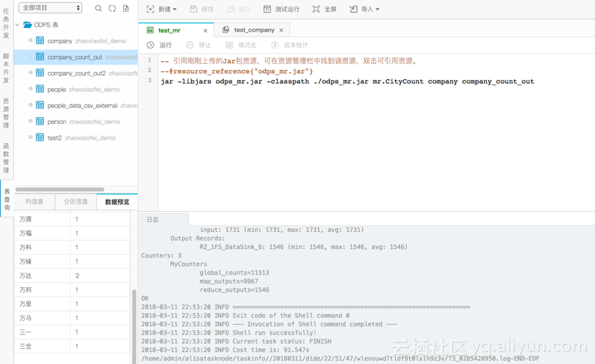The height and width of the screenshot is (364, 595).
Task: Click the table icon next to test2
Action: (x=40, y=137)
